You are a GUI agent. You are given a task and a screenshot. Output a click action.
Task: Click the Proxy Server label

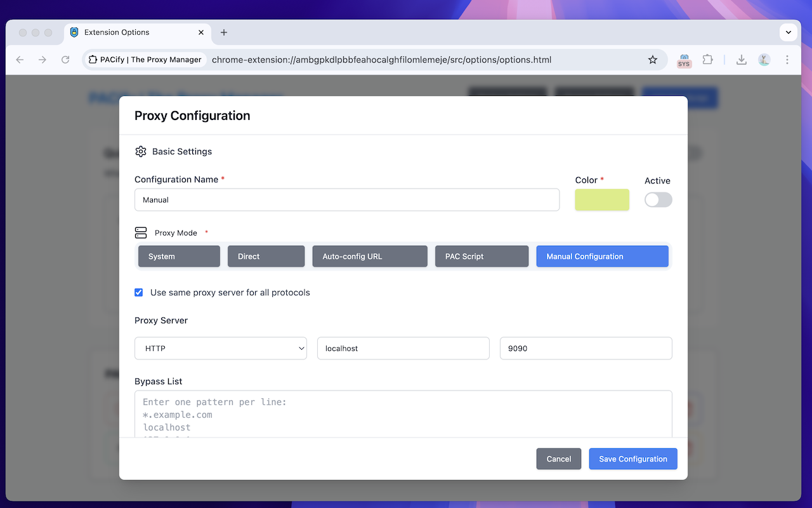point(161,321)
